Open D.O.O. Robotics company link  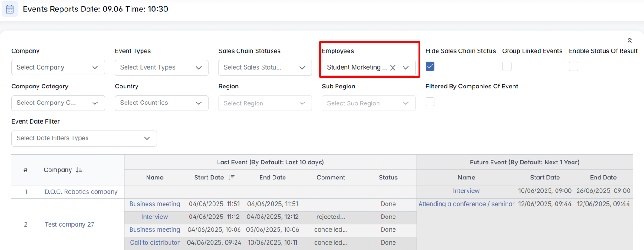[x=81, y=192]
